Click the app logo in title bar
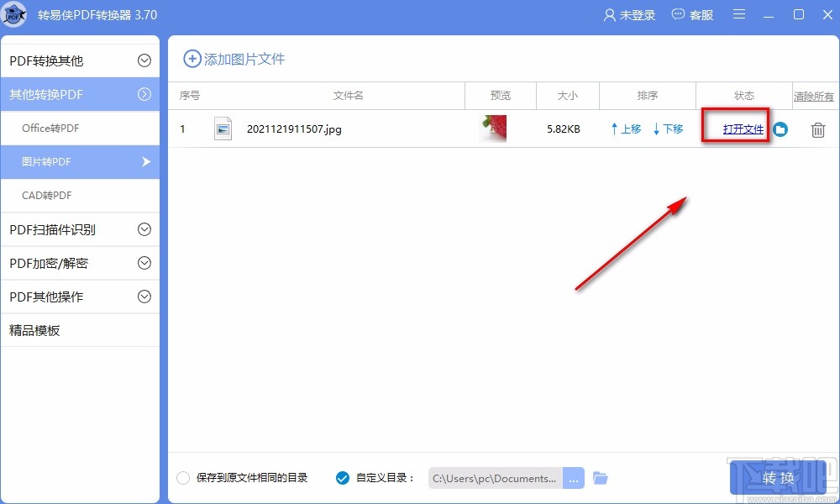This screenshot has width=840, height=504. pos(14,14)
